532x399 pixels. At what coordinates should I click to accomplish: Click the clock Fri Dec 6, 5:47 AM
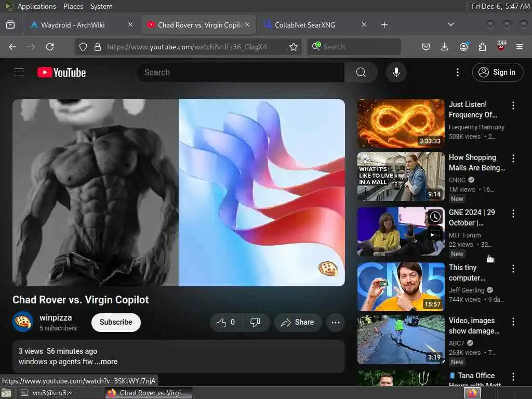(500, 6)
